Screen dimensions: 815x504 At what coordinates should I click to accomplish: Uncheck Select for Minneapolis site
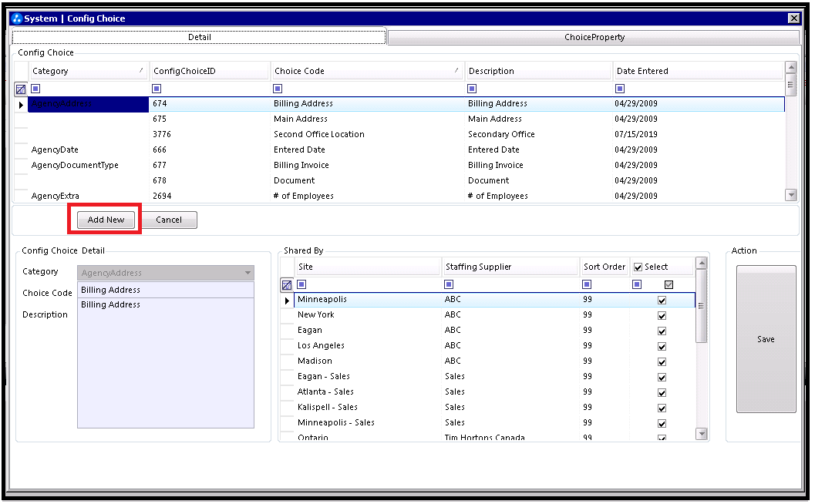(x=662, y=301)
